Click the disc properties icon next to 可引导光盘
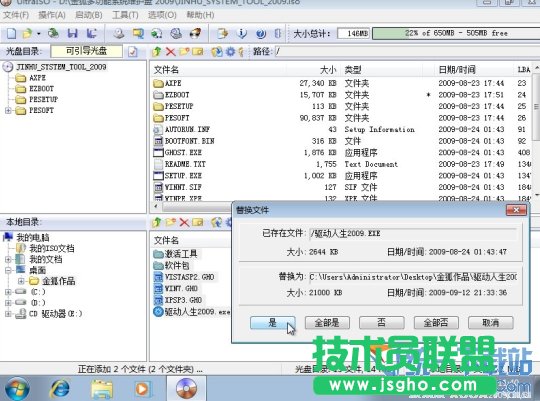Image resolution: width=540 pixels, height=401 pixels. point(133,52)
